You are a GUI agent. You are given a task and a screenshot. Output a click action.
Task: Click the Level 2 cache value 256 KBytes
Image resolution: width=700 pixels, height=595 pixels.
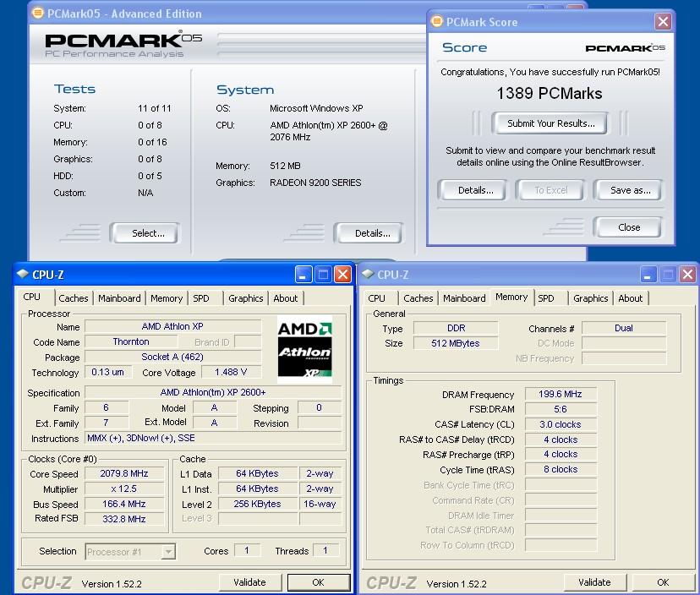coord(258,504)
